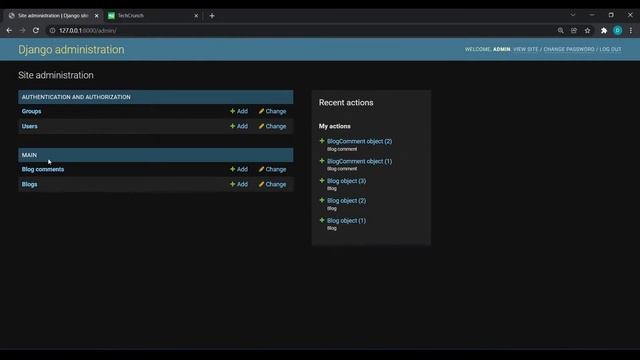Select the Site administration browser tab
This screenshot has width=640, height=360.
pyautogui.click(x=53, y=16)
